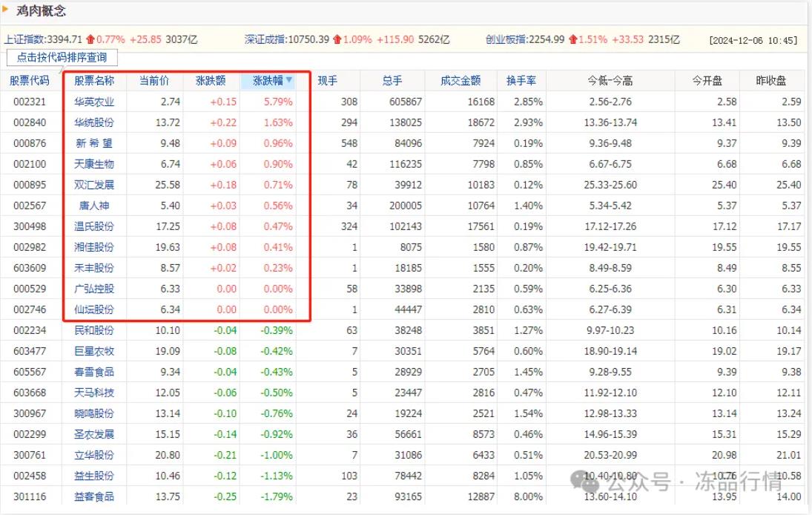The image size is (812, 515).
Task: Select stock code 603609
Action: point(30,268)
